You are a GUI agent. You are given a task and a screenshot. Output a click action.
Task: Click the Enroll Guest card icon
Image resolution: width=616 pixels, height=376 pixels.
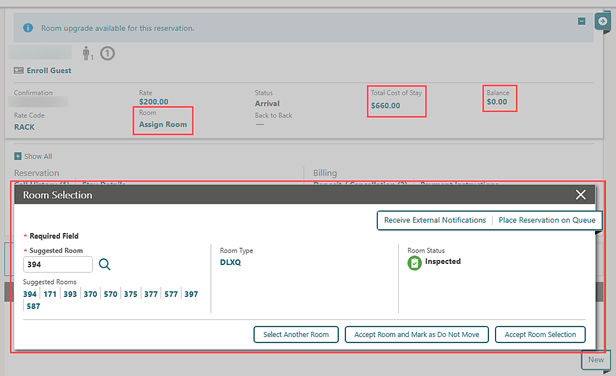[x=18, y=70]
